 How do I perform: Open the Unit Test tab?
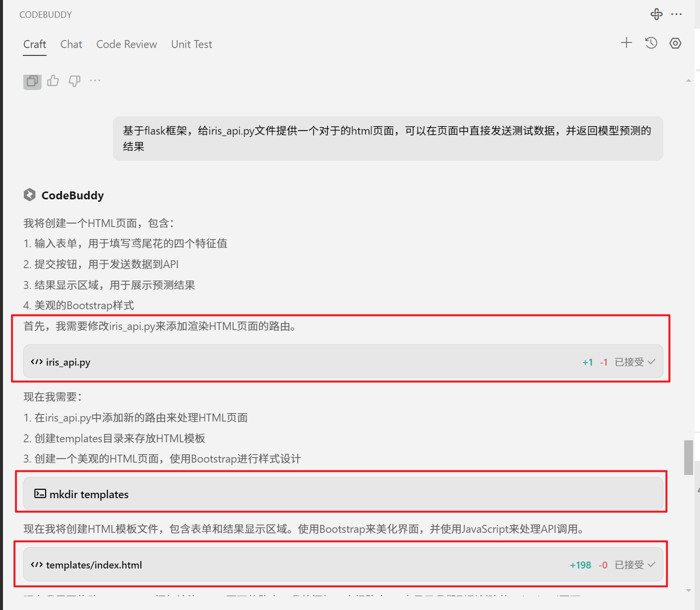[x=192, y=45]
